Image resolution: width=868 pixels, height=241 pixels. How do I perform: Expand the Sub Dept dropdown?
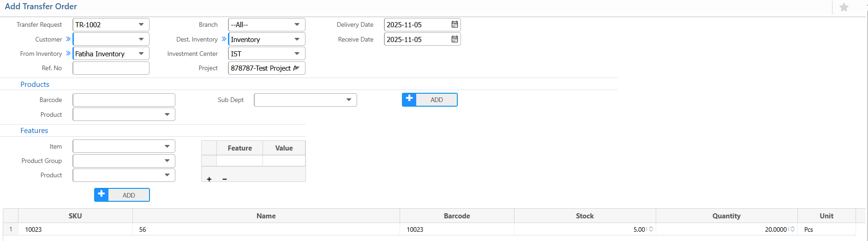[x=349, y=100]
